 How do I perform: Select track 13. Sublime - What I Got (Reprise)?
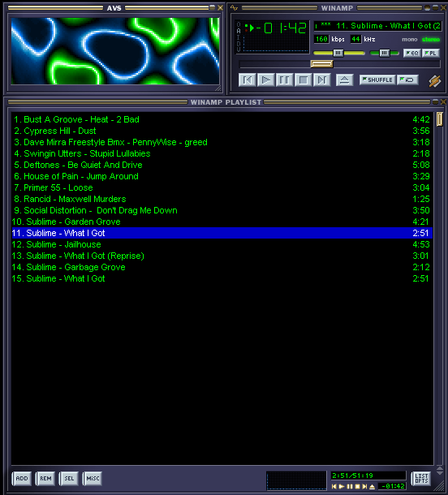tap(222, 256)
